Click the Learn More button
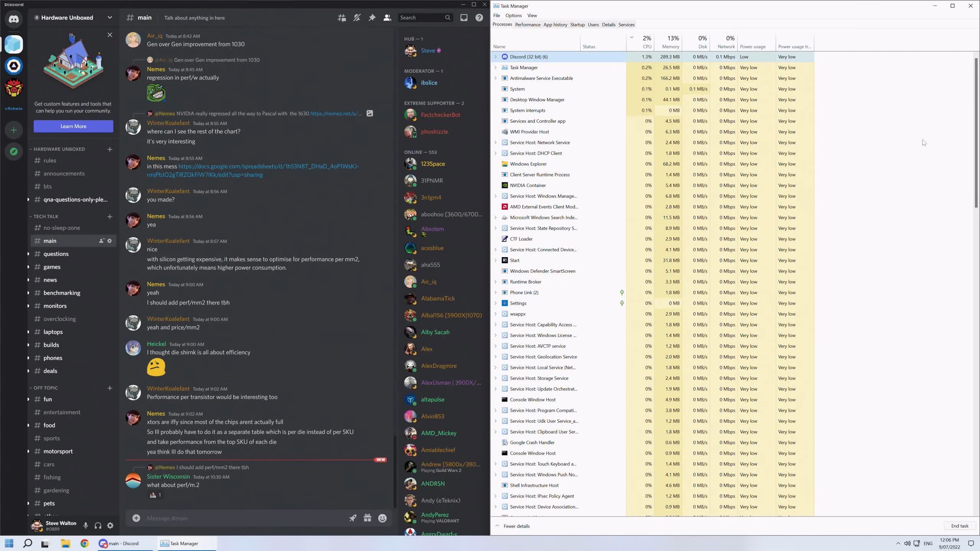This screenshot has height=551, width=980. 73,126
